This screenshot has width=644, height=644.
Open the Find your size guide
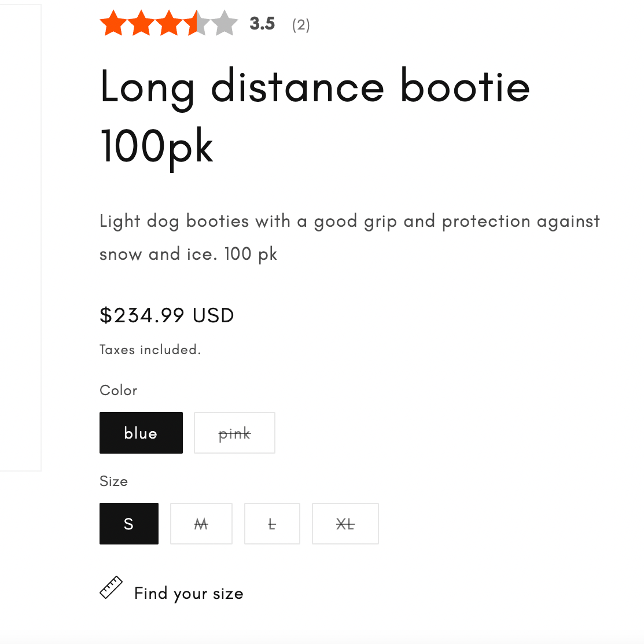189,593
